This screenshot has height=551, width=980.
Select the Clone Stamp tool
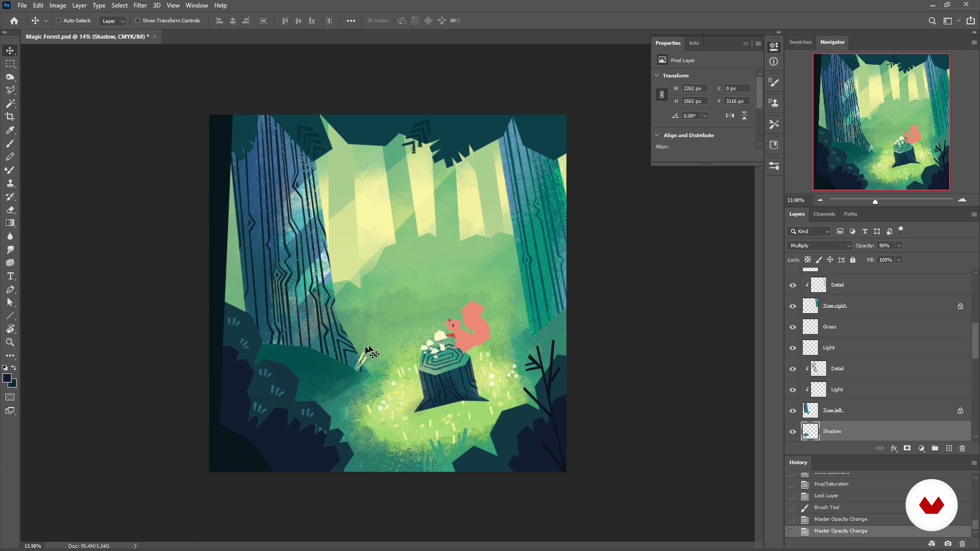coord(10,183)
